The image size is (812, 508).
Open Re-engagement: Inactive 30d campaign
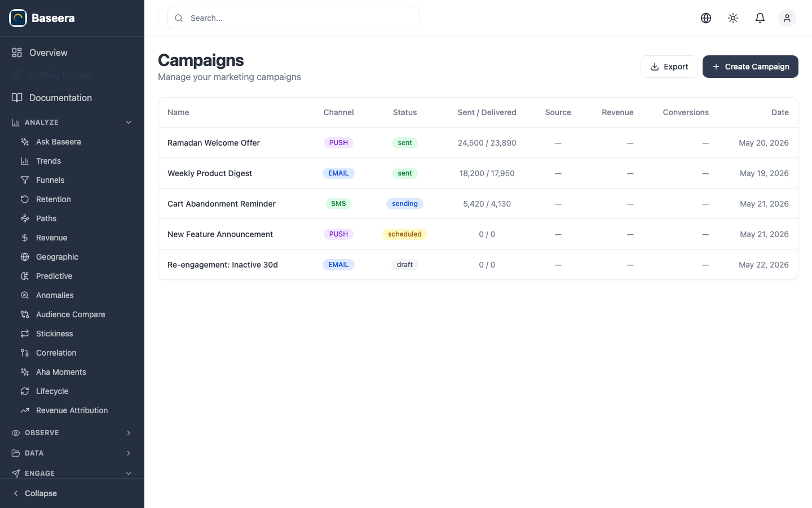(x=223, y=265)
